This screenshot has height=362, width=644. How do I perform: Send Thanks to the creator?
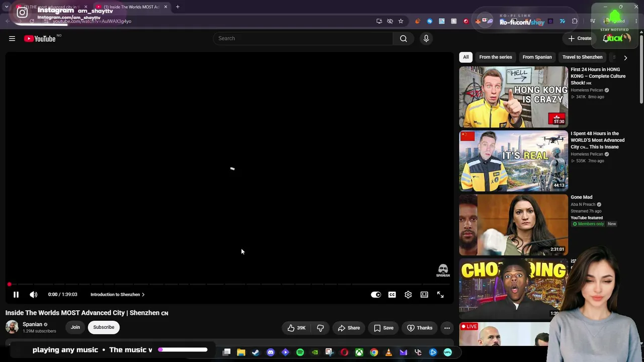click(x=420, y=328)
